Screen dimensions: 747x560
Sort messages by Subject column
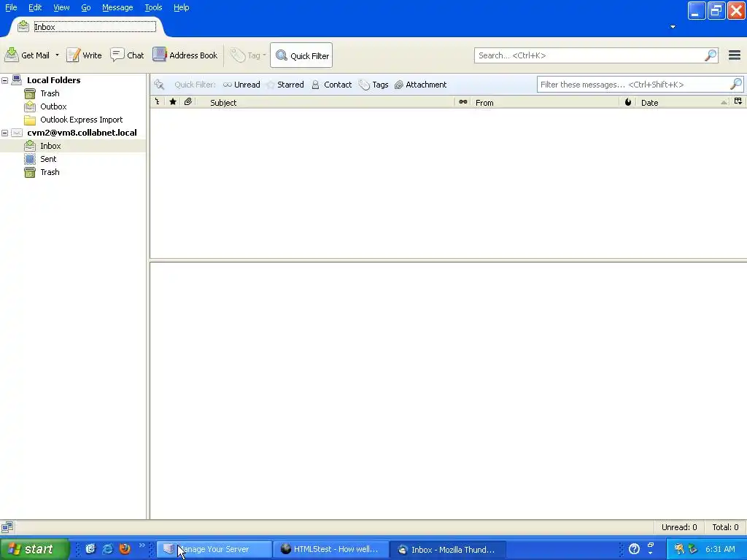[x=326, y=102]
